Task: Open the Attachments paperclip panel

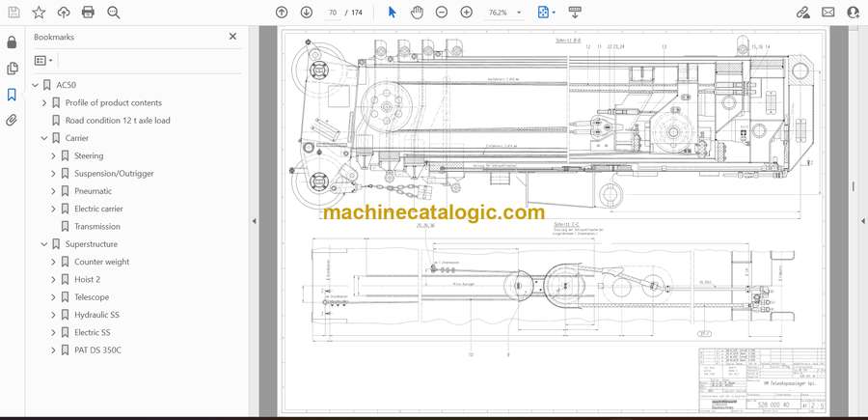Action: coord(12,121)
